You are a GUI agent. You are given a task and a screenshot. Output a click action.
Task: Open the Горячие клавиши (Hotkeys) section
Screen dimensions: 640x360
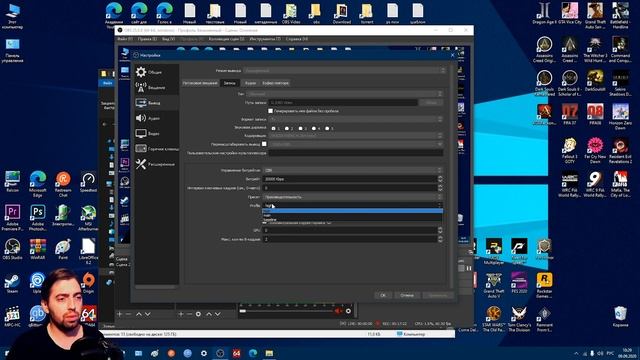157,149
